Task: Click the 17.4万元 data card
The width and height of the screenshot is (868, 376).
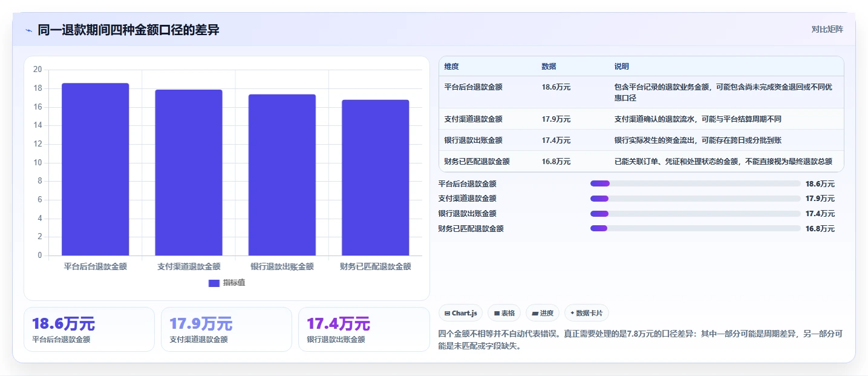Action: point(364,329)
